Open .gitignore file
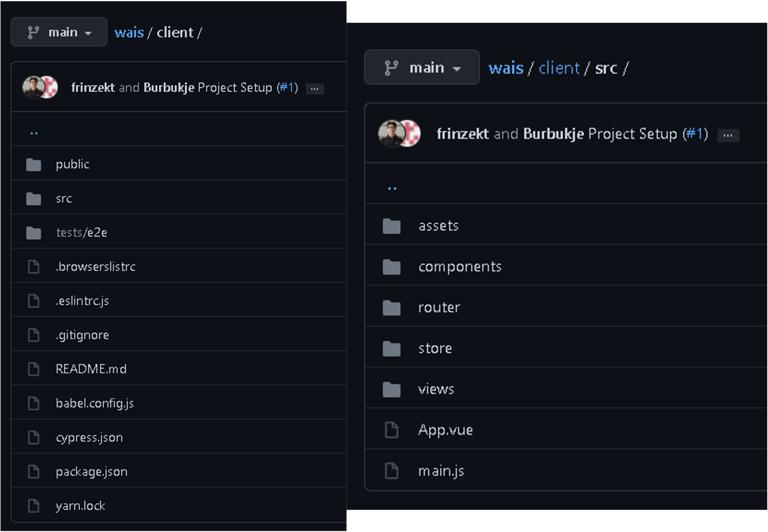 82,335
